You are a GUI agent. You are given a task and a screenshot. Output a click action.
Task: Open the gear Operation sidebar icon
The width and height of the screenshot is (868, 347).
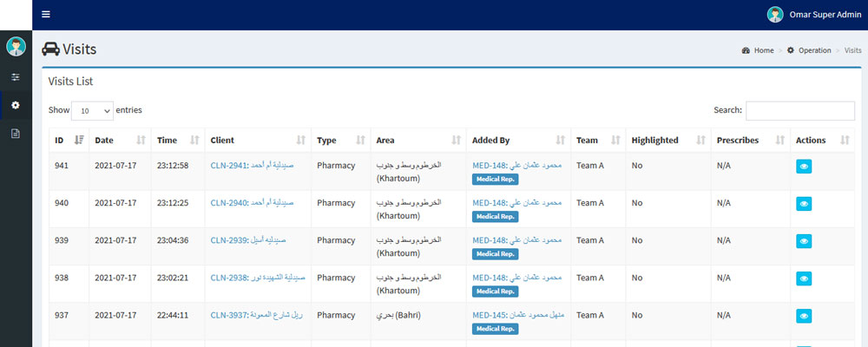click(16, 105)
